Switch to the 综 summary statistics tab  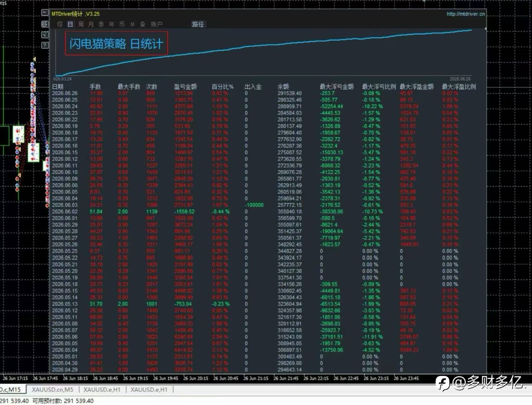tap(60, 24)
